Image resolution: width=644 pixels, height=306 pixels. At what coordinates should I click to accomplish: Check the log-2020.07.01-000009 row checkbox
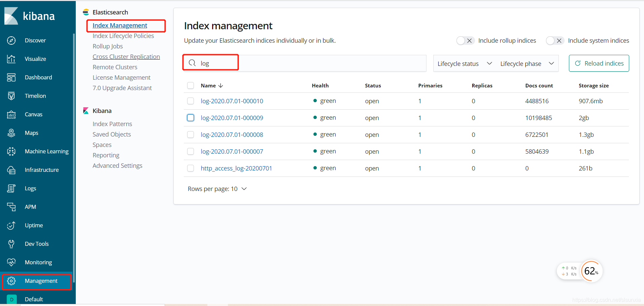191,118
